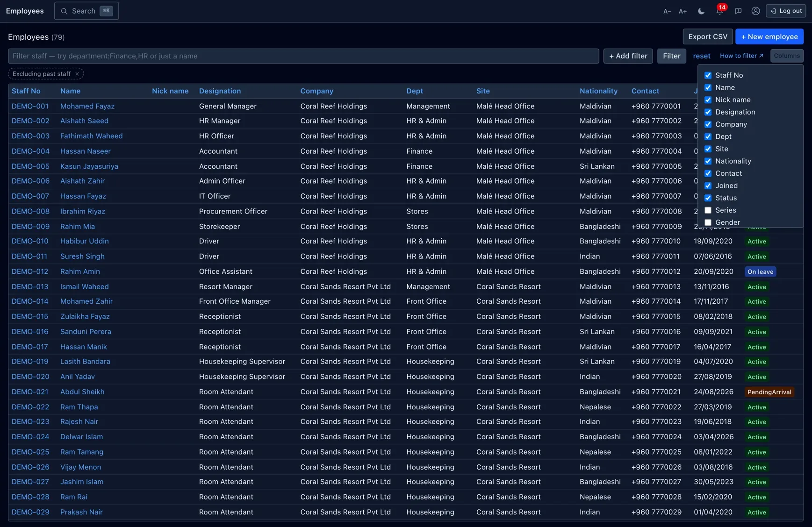This screenshot has width=812, height=527.
Task: Enable the Series column checkbox
Action: (708, 210)
